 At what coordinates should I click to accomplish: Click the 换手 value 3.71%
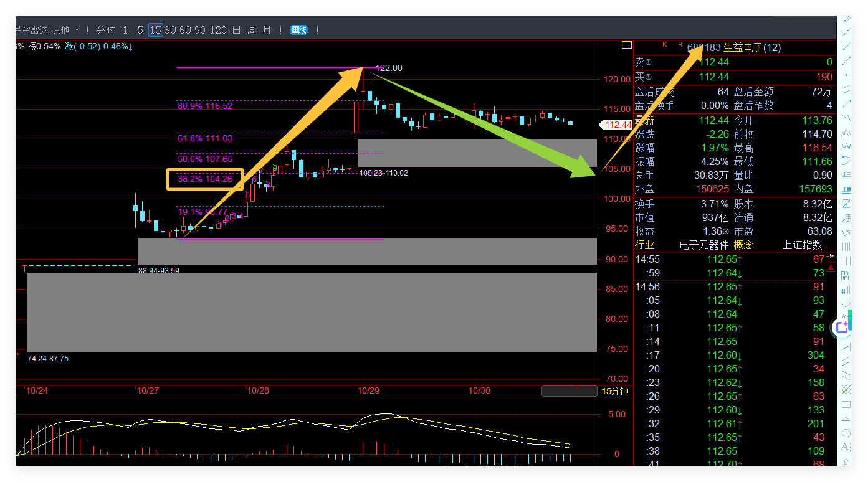click(x=714, y=204)
